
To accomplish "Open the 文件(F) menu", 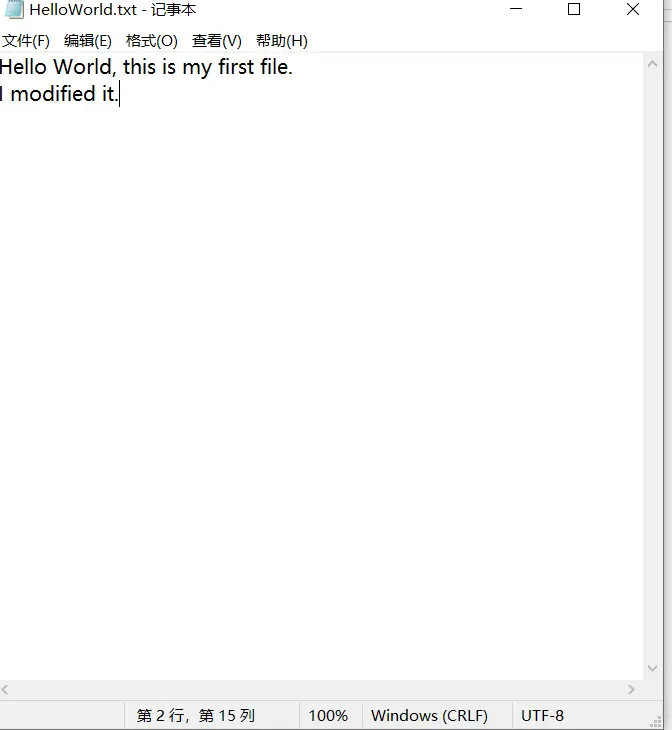I will pos(26,41).
